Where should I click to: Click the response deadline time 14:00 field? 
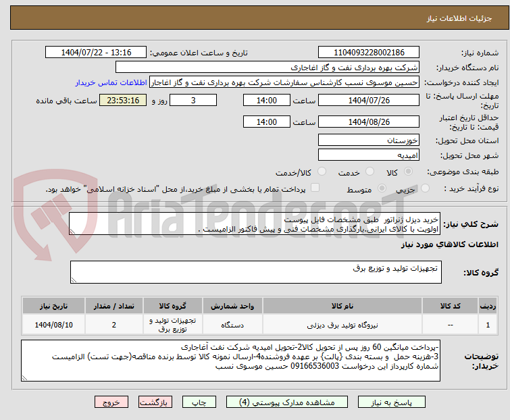(267, 100)
